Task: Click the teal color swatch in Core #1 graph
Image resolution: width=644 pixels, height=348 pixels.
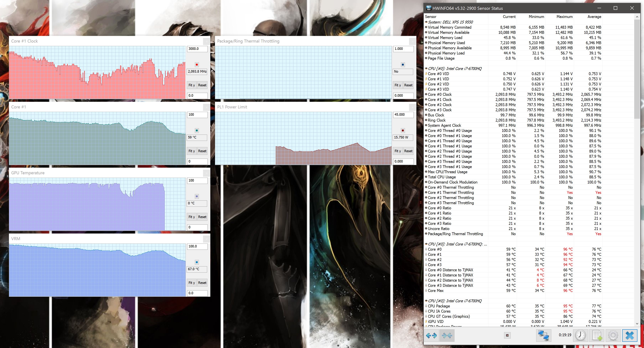Action: tap(197, 130)
